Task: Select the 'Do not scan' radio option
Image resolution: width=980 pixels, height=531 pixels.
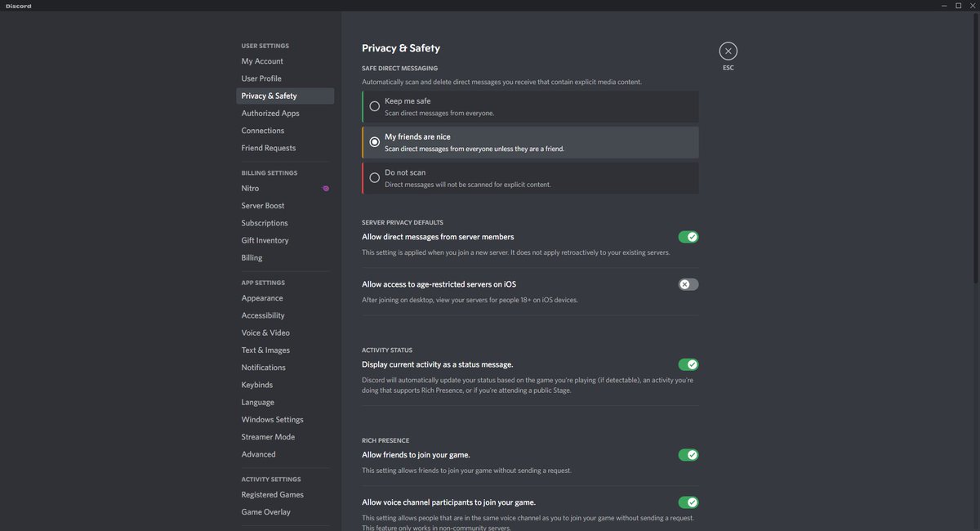Action: tap(530, 178)
